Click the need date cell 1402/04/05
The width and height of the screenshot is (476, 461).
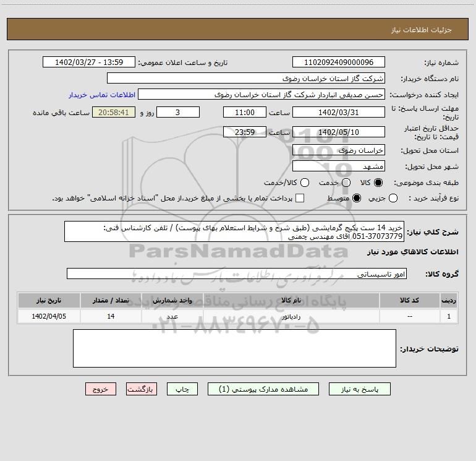tap(49, 316)
